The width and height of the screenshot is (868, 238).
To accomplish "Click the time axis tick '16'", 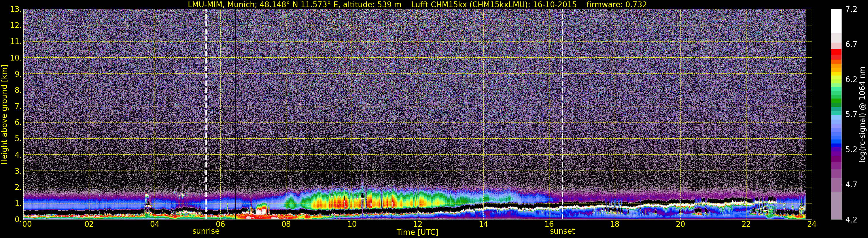I will (549, 224).
